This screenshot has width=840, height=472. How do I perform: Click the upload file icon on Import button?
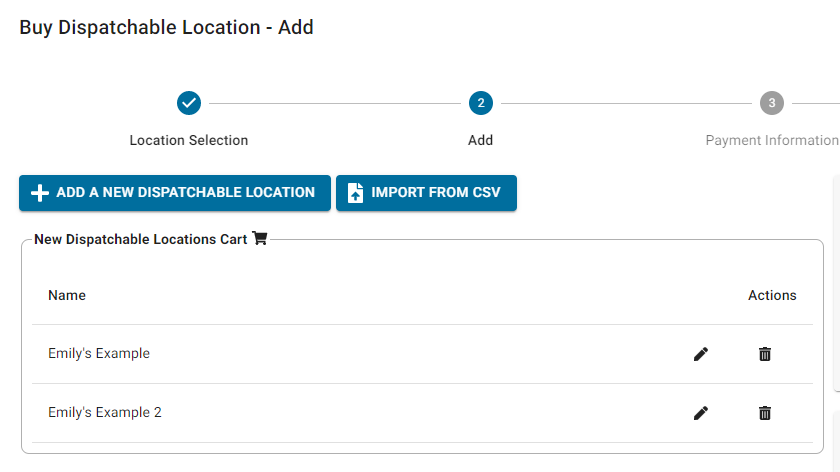[355, 193]
